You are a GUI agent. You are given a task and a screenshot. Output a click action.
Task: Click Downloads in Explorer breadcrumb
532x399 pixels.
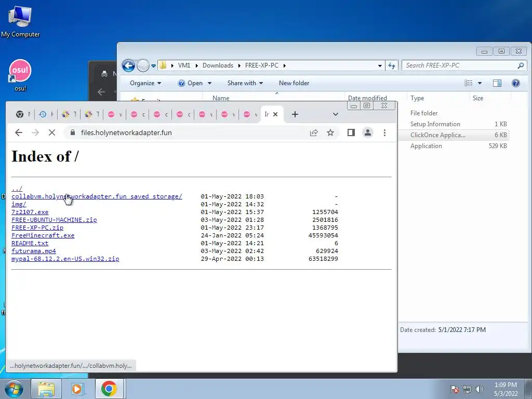(x=218, y=65)
